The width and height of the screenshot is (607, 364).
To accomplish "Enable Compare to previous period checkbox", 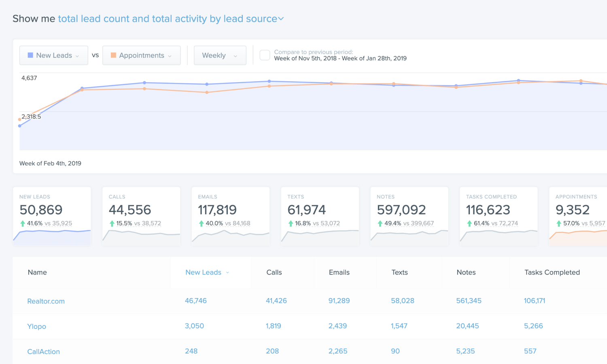I will click(x=265, y=55).
